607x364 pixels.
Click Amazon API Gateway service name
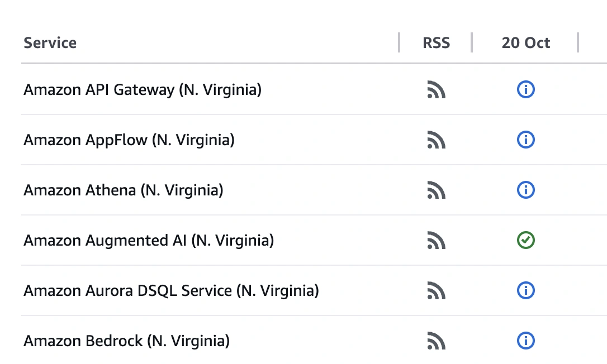coord(142,89)
